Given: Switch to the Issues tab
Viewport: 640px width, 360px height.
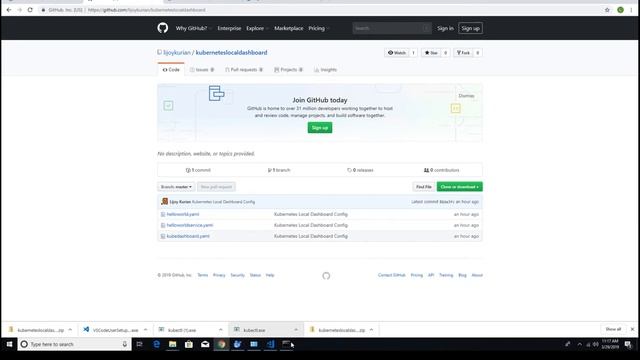Looking at the screenshot, I should [202, 70].
